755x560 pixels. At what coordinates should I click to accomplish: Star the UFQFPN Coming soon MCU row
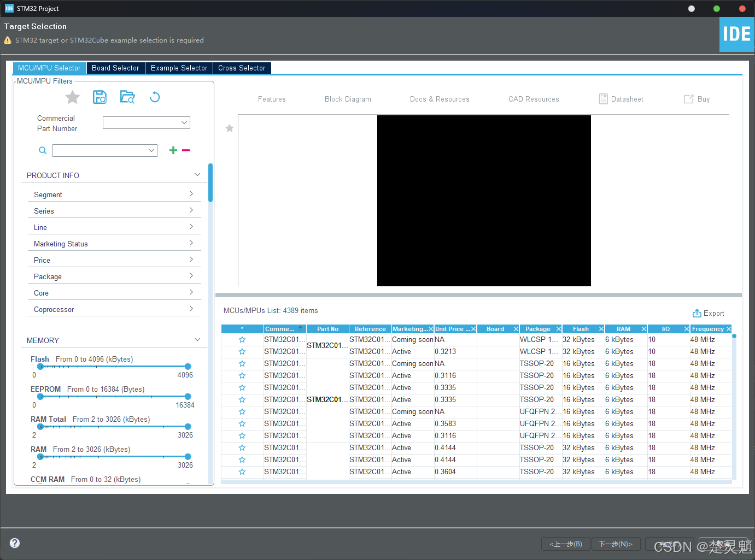(242, 412)
